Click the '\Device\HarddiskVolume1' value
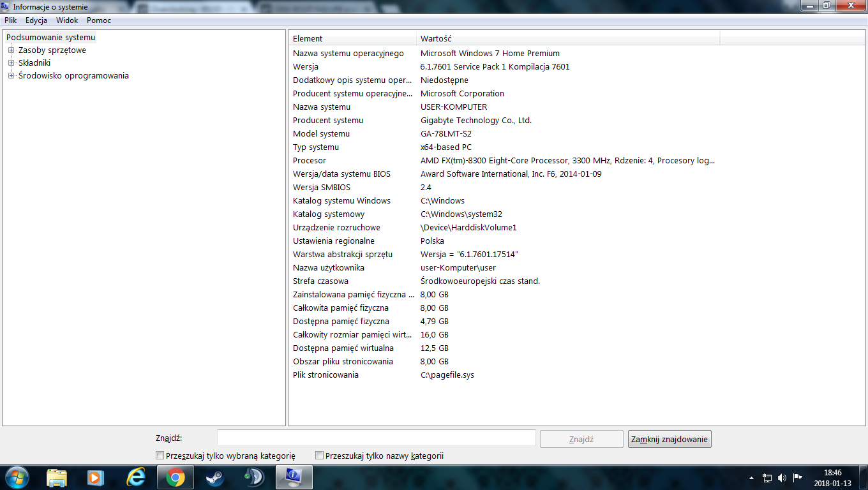868x490 pixels. point(468,228)
